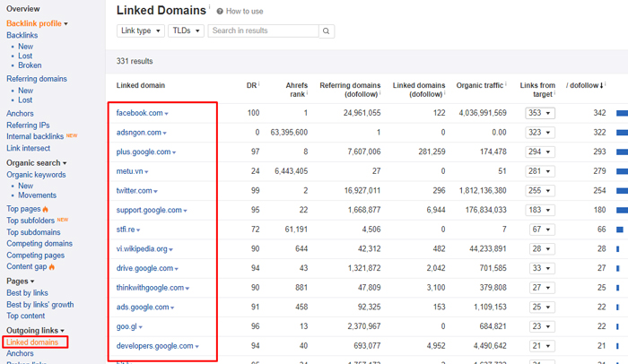
Task: Click the How to use help icon
Action: pyautogui.click(x=220, y=12)
